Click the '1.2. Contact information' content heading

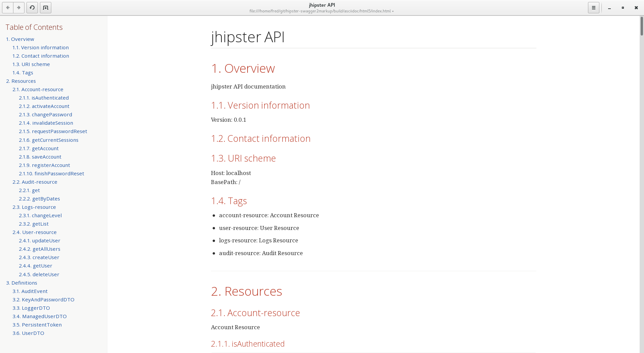(x=261, y=138)
